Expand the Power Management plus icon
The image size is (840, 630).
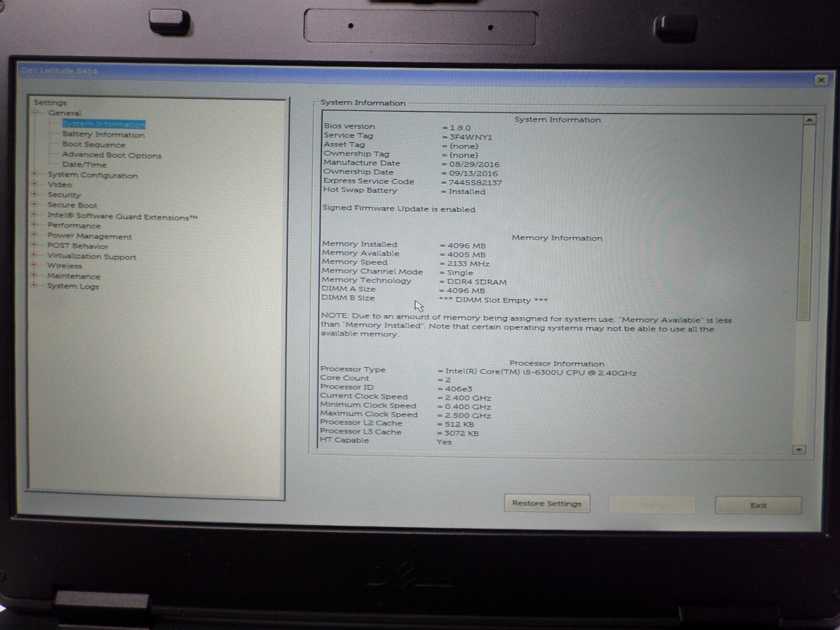(35, 235)
